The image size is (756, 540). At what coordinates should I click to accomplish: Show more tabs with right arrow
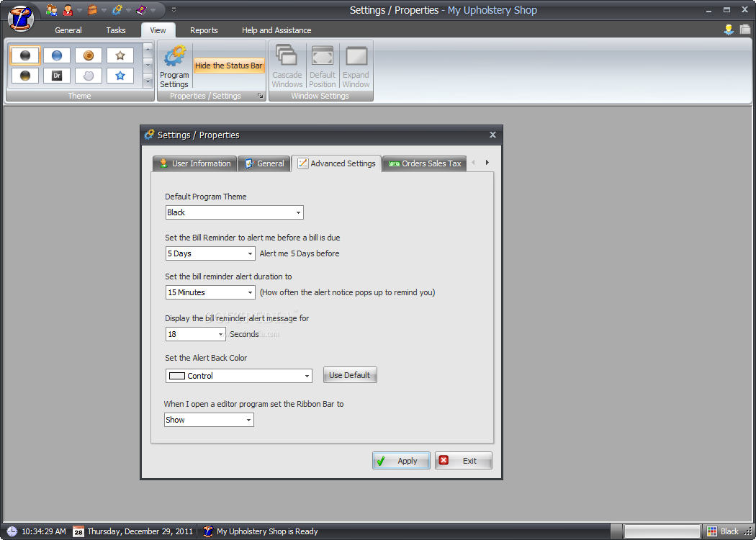(x=487, y=163)
